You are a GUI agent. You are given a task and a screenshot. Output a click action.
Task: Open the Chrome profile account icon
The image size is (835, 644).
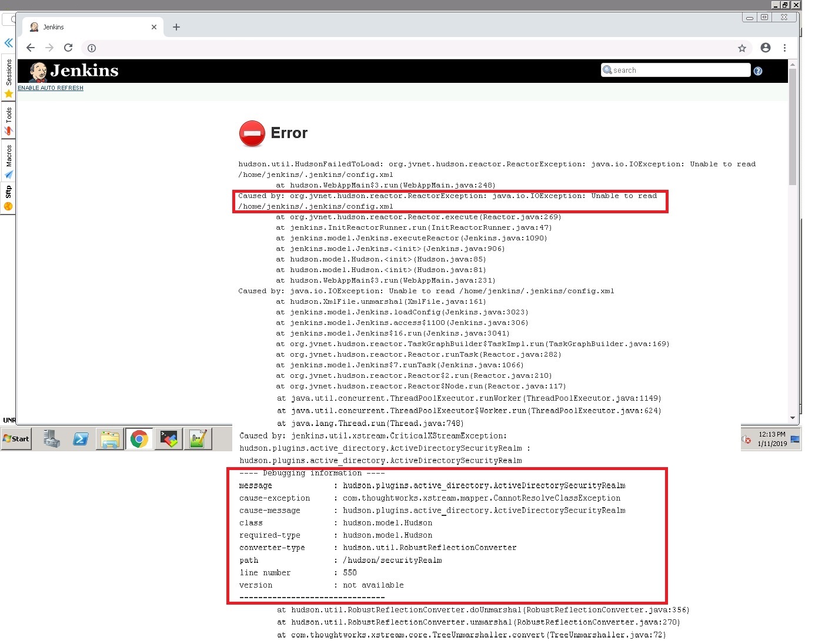point(766,48)
